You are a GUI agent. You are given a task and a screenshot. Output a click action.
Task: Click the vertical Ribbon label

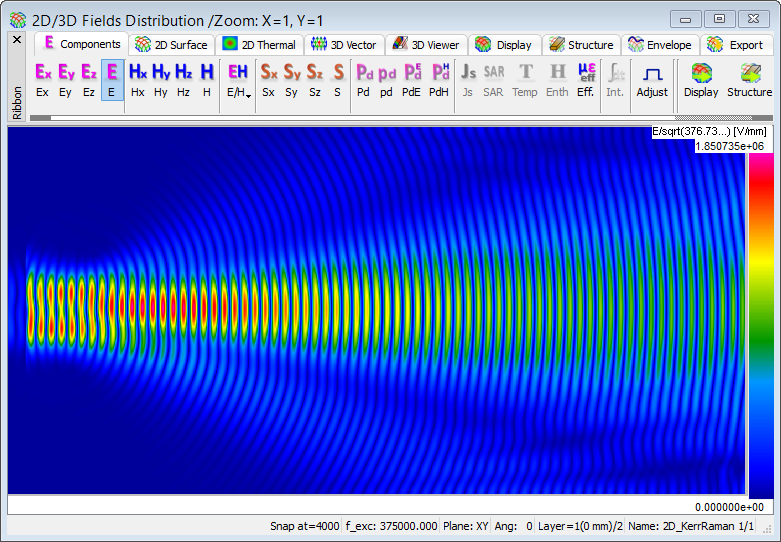16,102
